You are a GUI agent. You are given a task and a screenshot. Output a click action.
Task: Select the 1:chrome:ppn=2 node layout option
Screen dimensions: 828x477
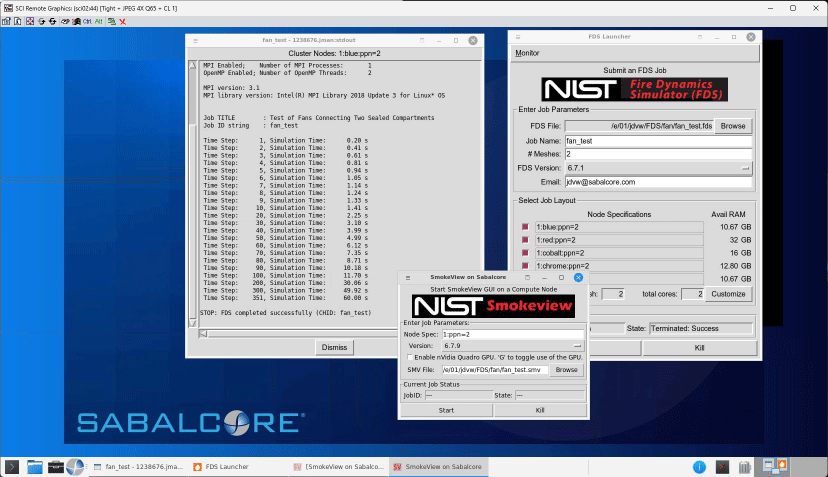click(525, 266)
